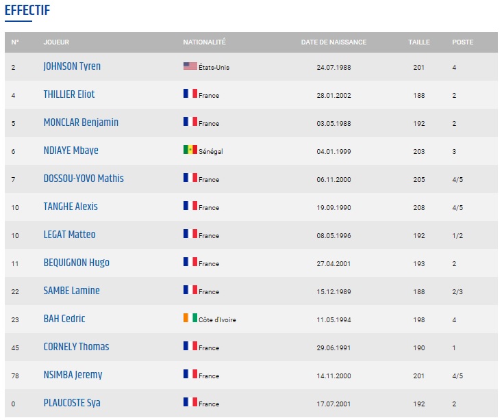Click BEQUIGNON Hugo player name
The image size is (504, 420).
click(x=76, y=263)
